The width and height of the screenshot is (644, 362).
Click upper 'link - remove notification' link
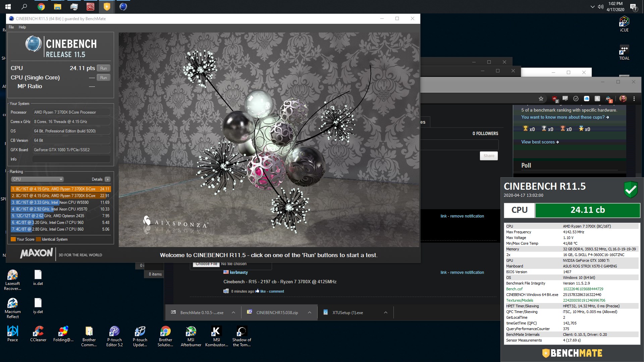pos(462,216)
